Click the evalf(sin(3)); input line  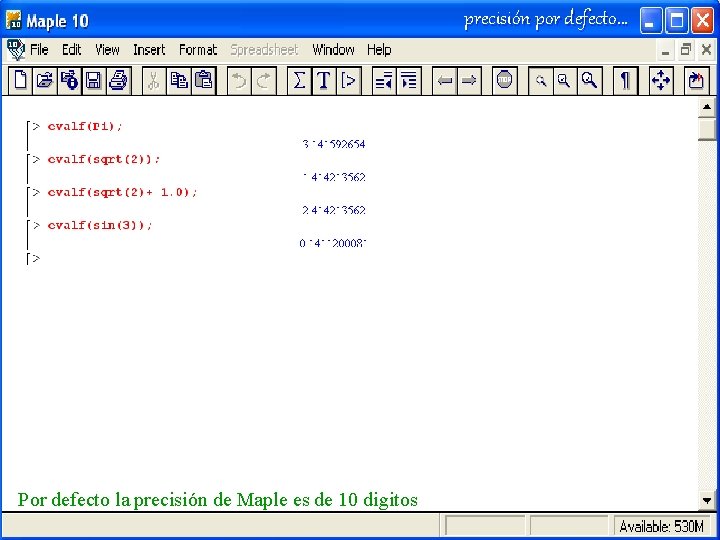(100, 225)
